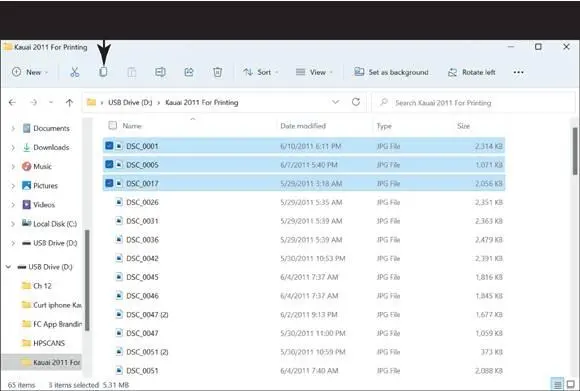Toggle the select-all checkbox by Name
Viewport: 580px width, 391px height.
coord(112,125)
